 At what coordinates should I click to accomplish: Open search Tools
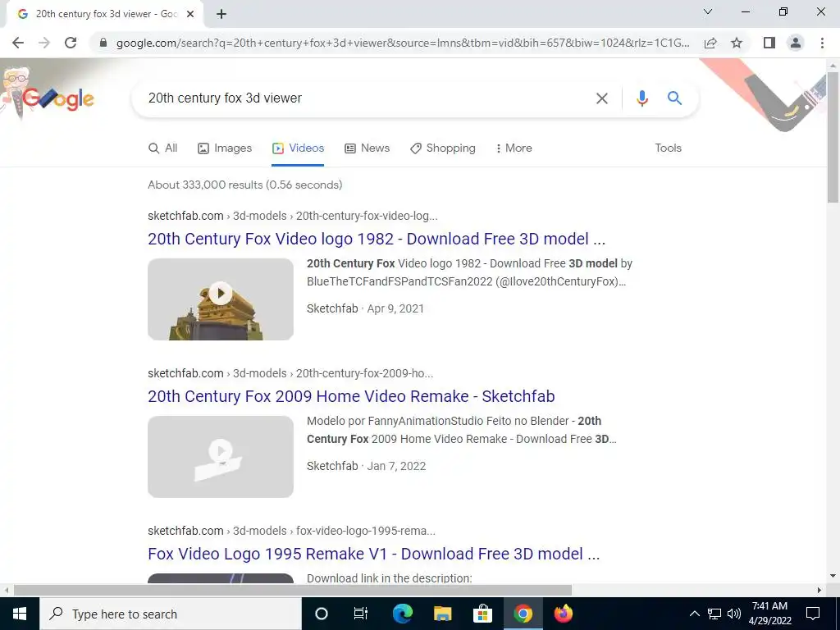coord(668,148)
